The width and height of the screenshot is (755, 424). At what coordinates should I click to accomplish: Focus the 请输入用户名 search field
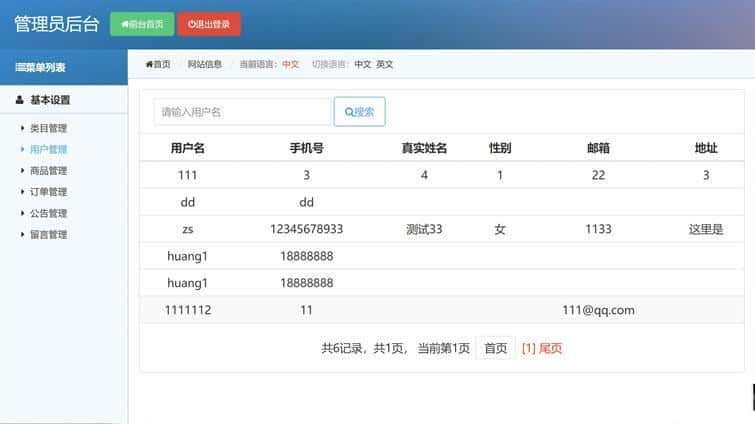pos(242,112)
